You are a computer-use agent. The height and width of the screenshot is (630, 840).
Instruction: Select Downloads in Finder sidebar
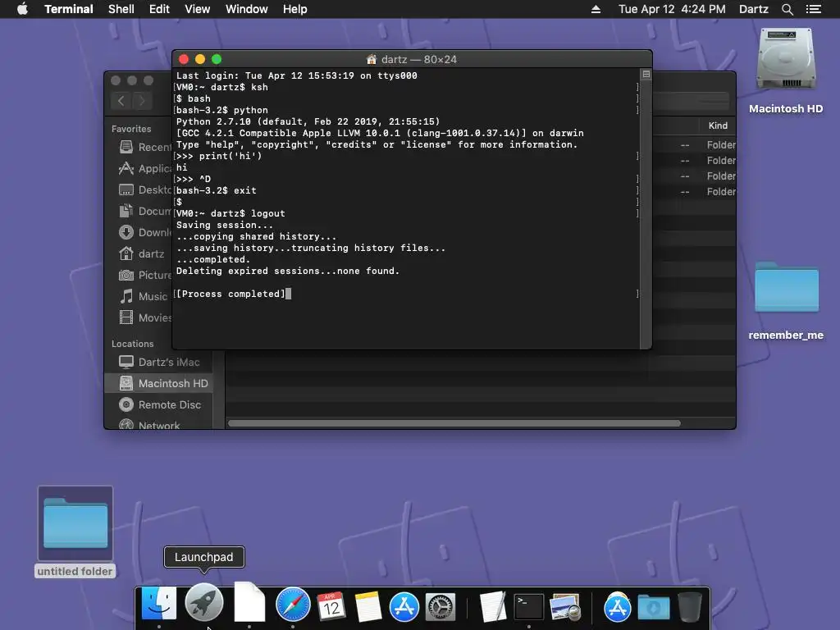coord(144,232)
